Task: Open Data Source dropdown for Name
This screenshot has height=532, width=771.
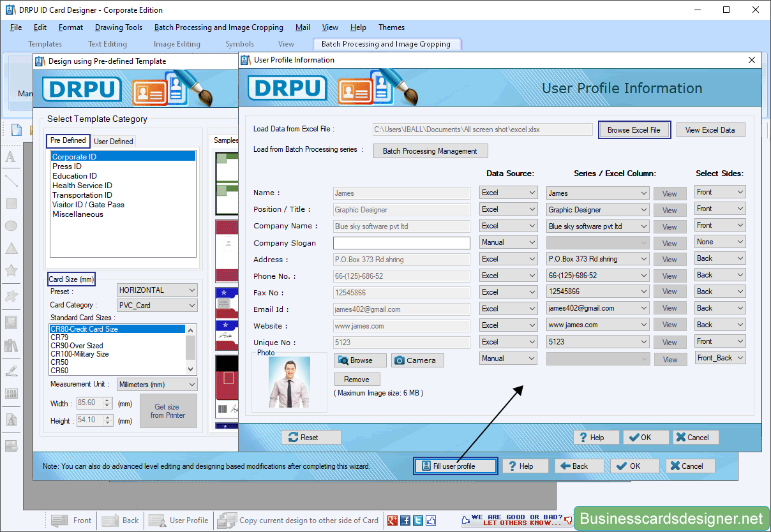Action: pyautogui.click(x=509, y=193)
